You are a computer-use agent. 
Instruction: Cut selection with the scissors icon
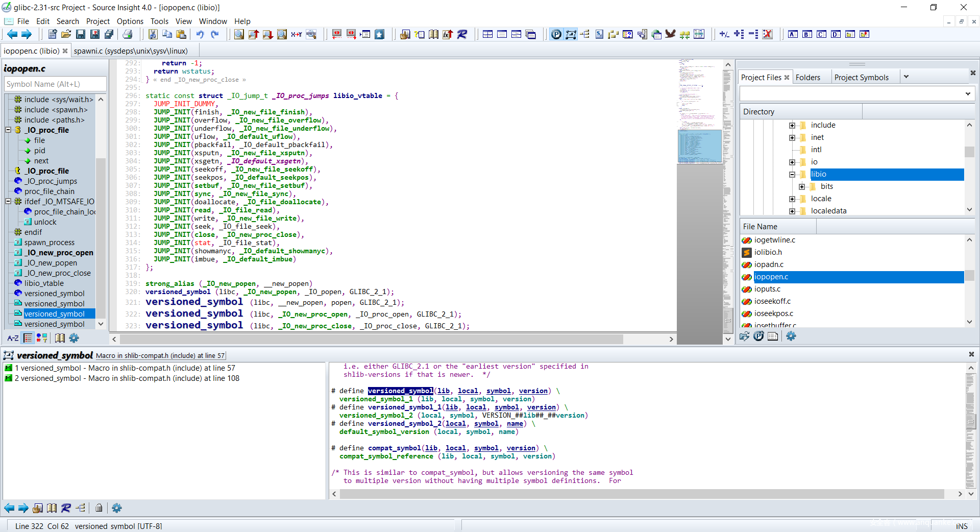[153, 34]
